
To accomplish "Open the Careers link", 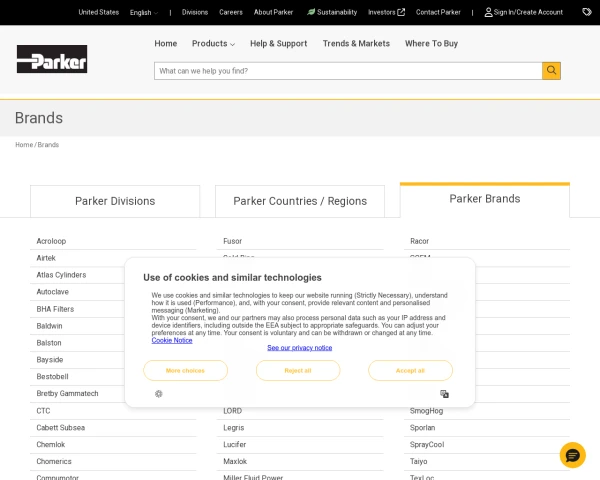I will coord(231,12).
